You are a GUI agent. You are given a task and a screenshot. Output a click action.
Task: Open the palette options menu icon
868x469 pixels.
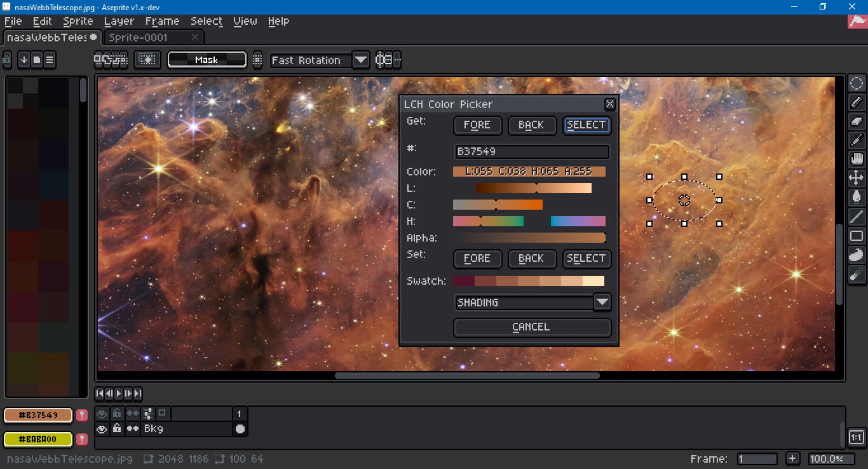pyautogui.click(x=50, y=60)
